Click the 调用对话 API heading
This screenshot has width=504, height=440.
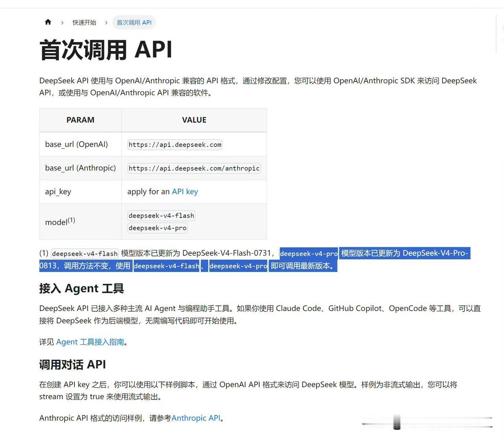point(72,364)
